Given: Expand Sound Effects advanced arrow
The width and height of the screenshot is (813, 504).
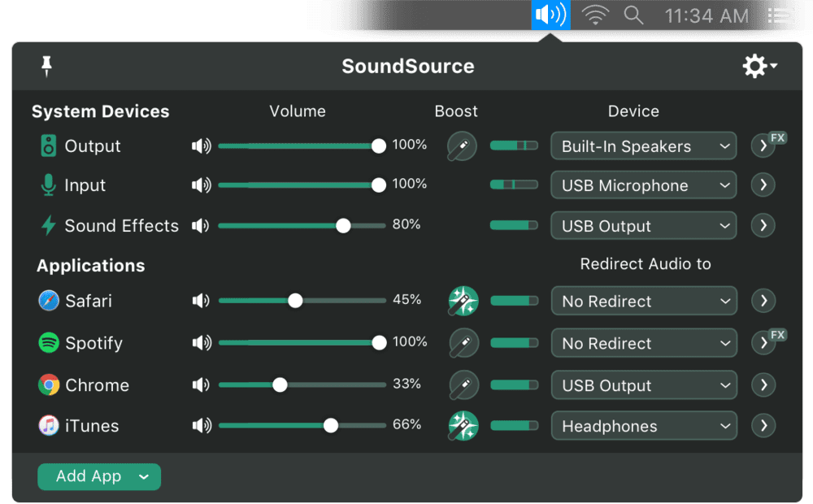Looking at the screenshot, I should [763, 225].
